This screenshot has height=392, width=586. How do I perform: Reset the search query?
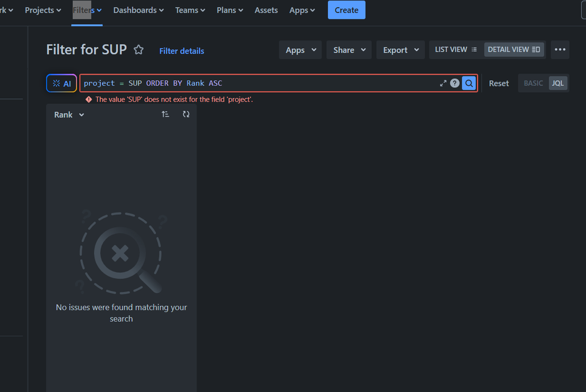point(499,83)
